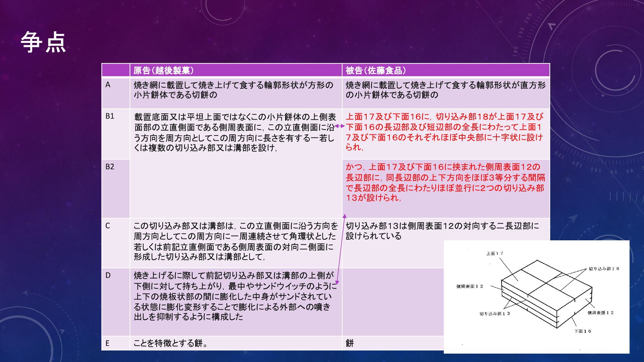Click the 下面16 label in the diagram
The height and width of the screenshot is (362, 644).
pos(583,331)
